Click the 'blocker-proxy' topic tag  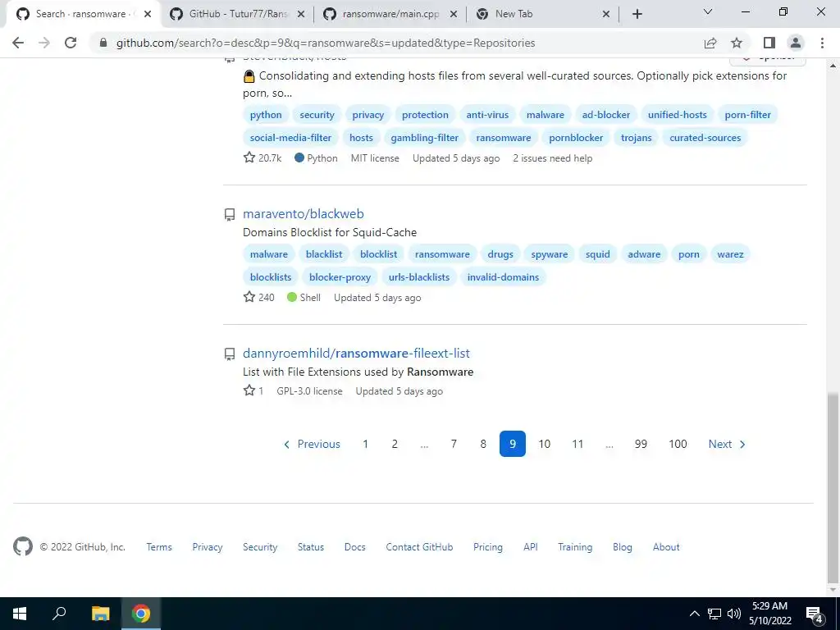[340, 277]
